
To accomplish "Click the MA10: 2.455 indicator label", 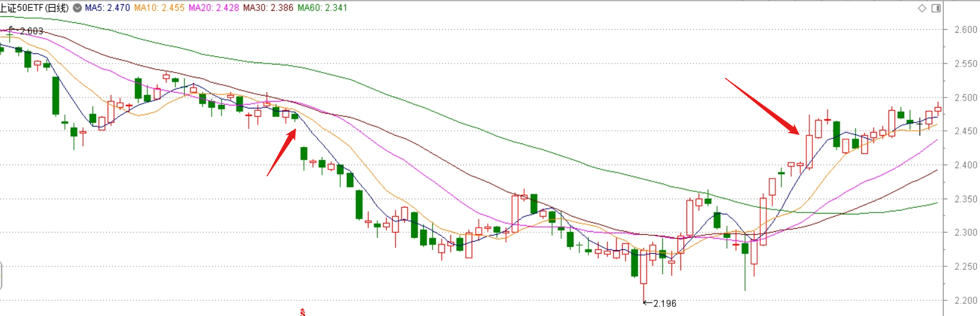I will pos(159,8).
